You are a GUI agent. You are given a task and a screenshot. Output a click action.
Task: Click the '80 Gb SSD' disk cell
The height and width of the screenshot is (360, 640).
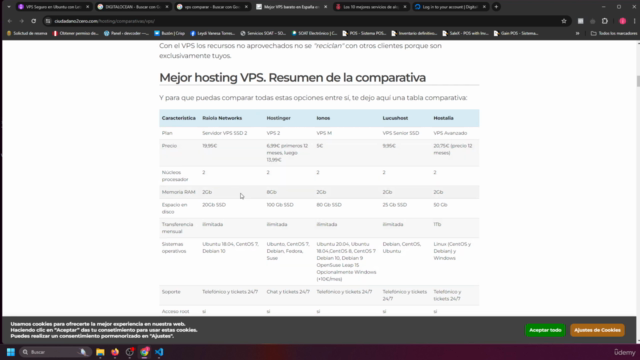coord(329,205)
